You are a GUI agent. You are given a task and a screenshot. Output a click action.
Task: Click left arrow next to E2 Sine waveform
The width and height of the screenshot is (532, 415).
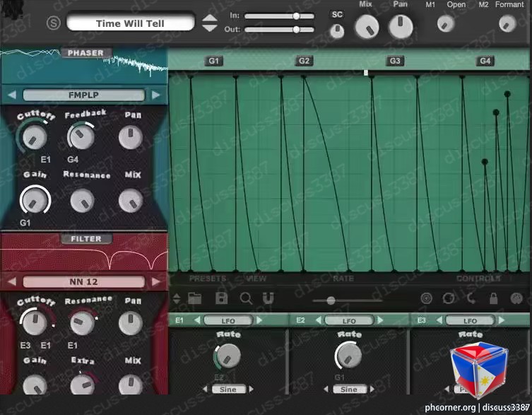[326, 389]
